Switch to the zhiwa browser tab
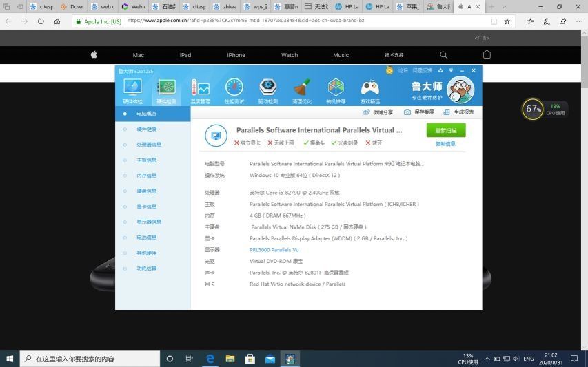 [x=225, y=6]
